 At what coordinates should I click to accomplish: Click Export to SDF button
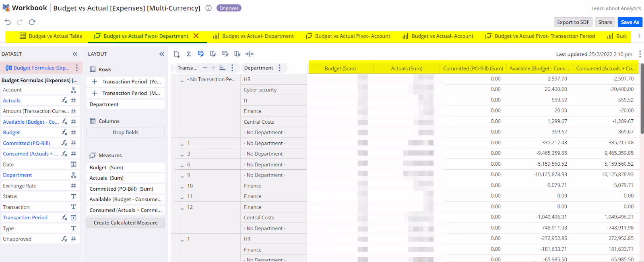573,22
